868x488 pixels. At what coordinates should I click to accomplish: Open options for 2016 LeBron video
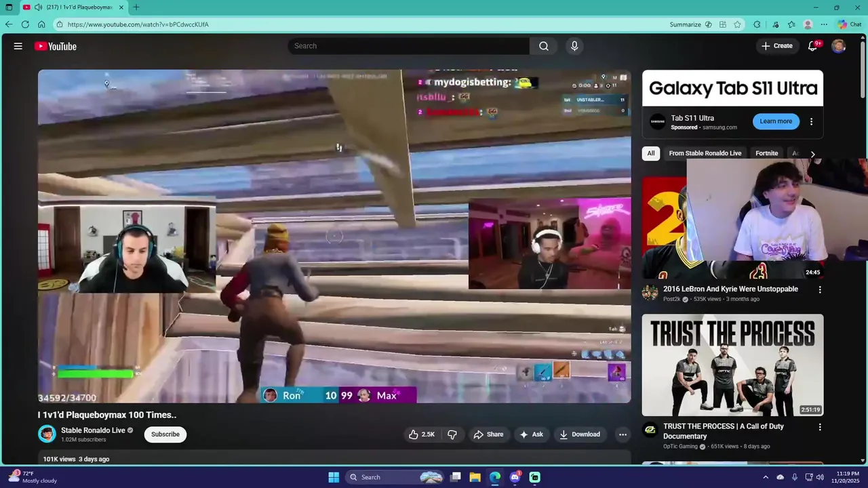coord(820,289)
